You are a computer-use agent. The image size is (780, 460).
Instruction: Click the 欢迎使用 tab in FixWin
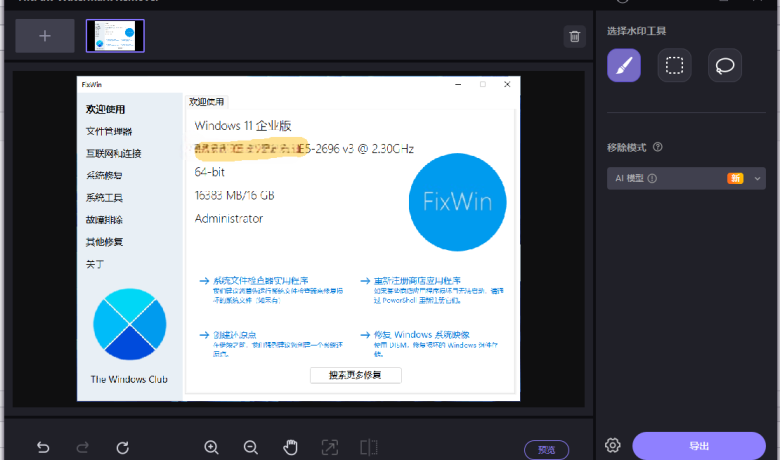(206, 102)
